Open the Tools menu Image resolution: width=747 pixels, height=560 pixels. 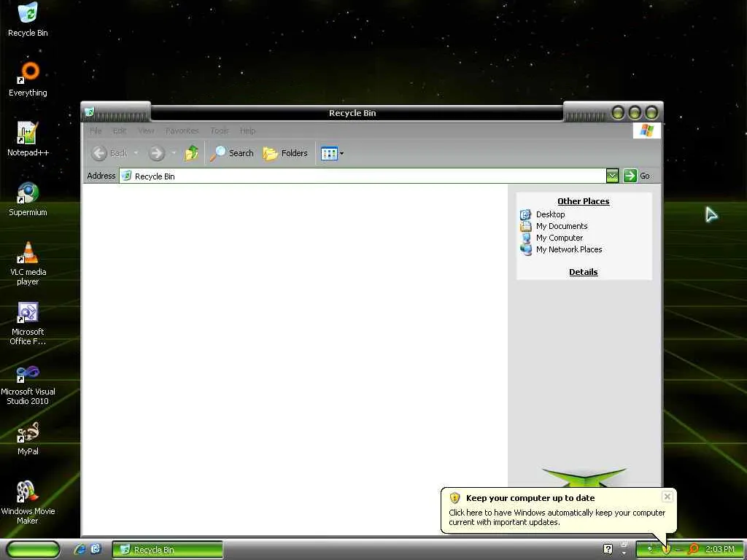(220, 131)
